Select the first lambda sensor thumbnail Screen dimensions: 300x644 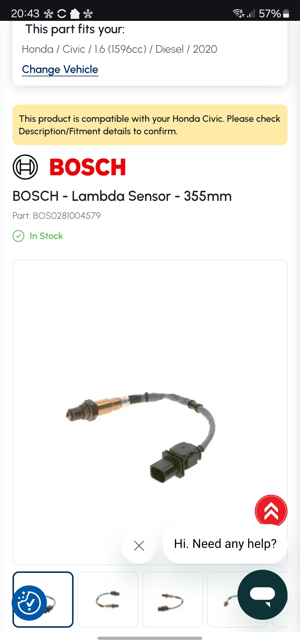tap(43, 599)
